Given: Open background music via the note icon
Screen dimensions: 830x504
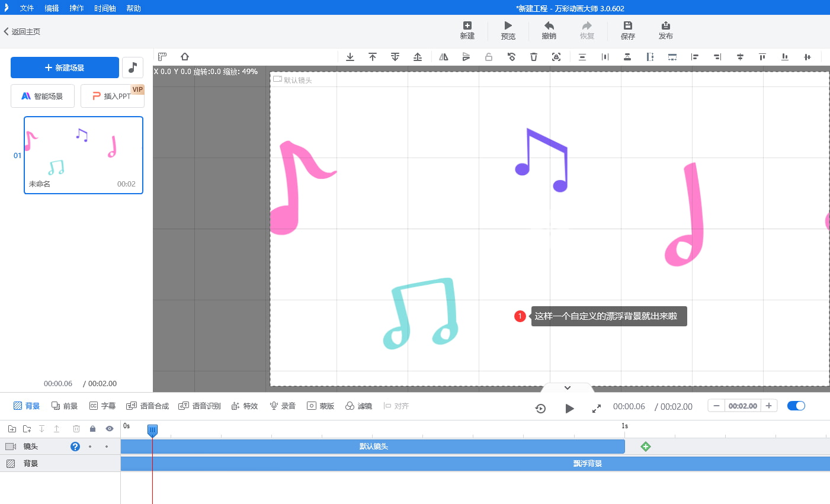Looking at the screenshot, I should click(133, 68).
